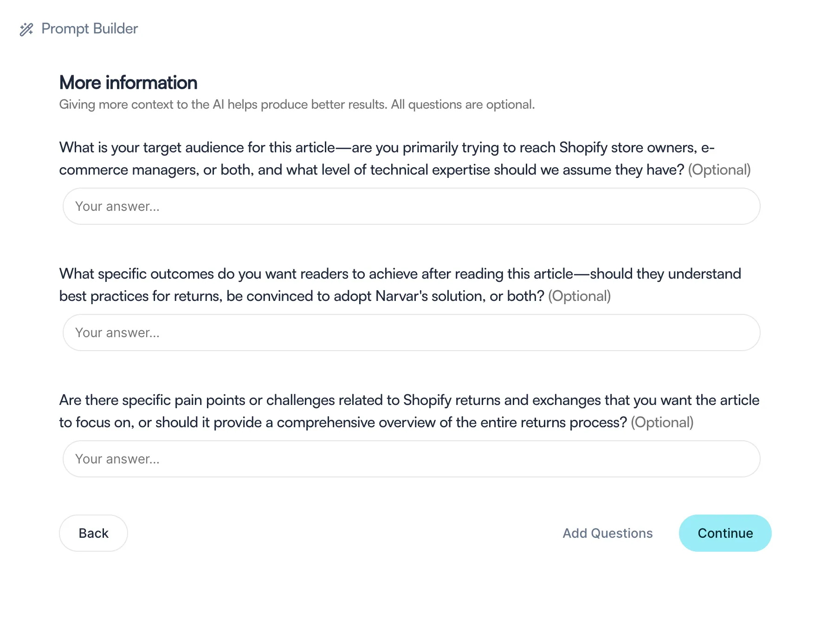Click Optional label after returns process question
Image resolution: width=840 pixels, height=639 pixels.
[662, 423]
